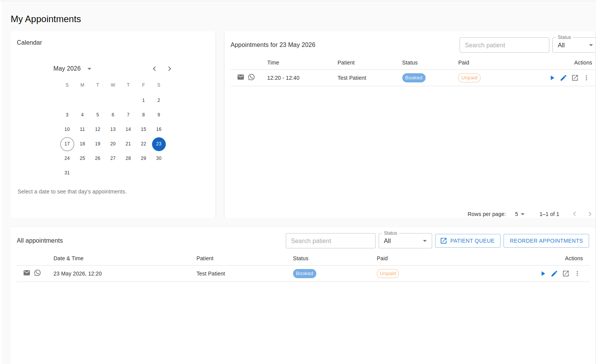The height and width of the screenshot is (364, 596).
Task: Click Test Patient in 23 May 2026, 12:20 row
Action: click(211, 274)
